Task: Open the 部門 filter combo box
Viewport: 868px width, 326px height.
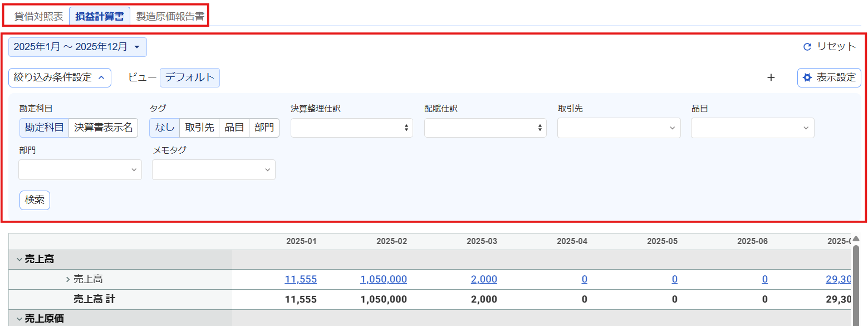Action: 80,169
